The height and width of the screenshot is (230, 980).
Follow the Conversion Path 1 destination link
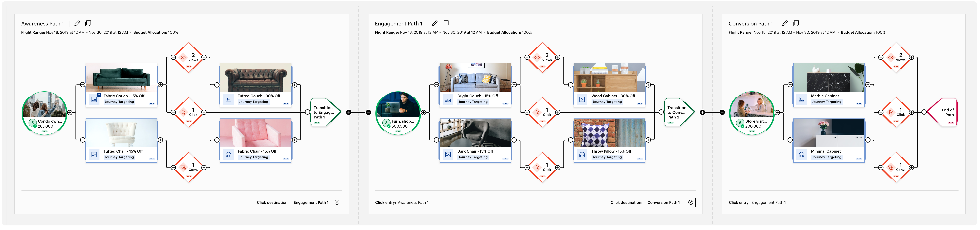(x=663, y=202)
